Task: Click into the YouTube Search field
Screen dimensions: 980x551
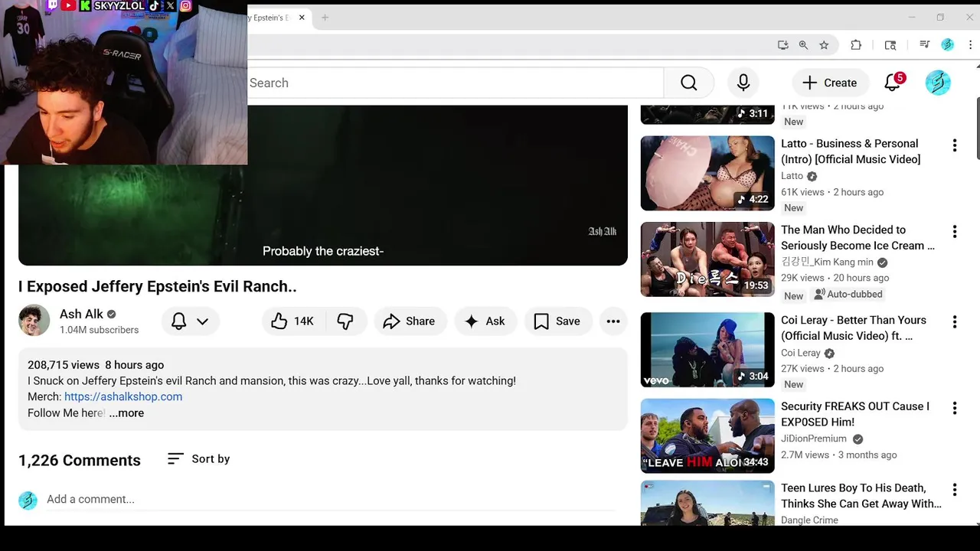Action: (456, 83)
